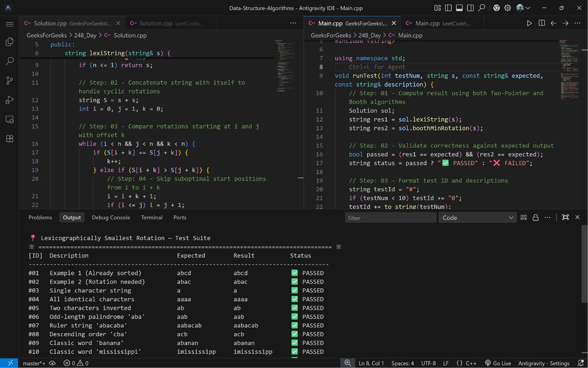
Task: Toggle the bottom panel visibility
Action: tap(460, 8)
